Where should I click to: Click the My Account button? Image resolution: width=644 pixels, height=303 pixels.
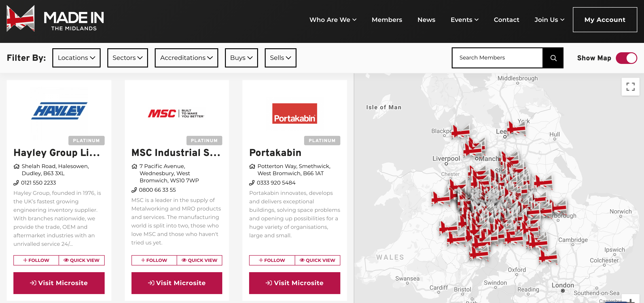coord(605,20)
